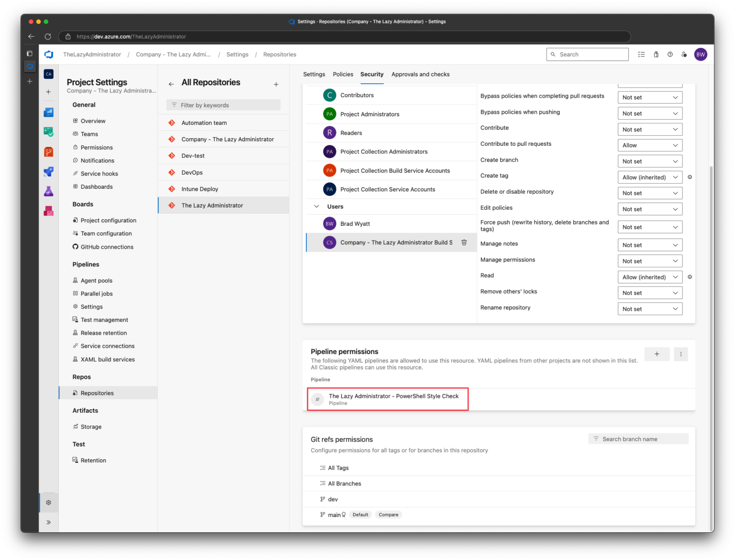Open PowerShell Style Check pipeline entry

388,399
